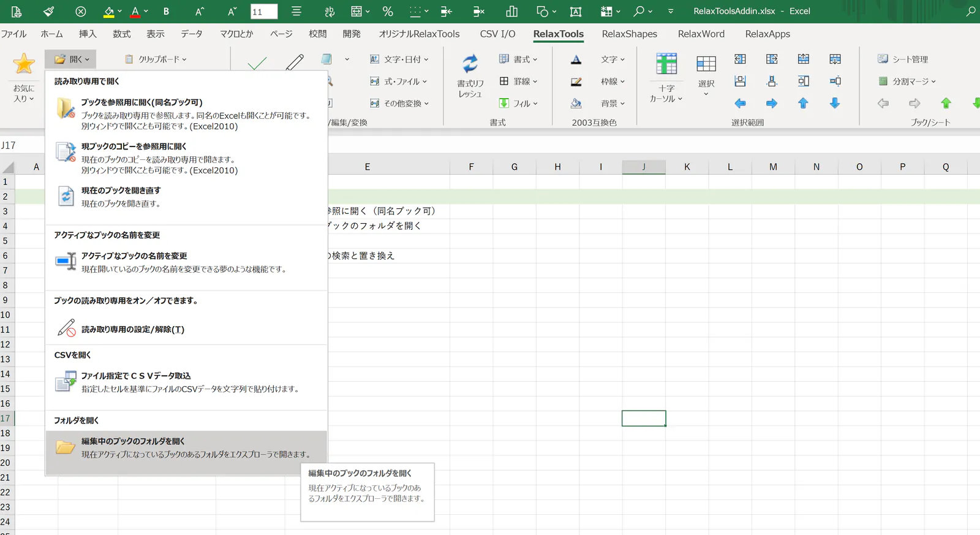Expand the その他変換 dropdown
Viewport: 980px width, 535px height.
click(399, 104)
